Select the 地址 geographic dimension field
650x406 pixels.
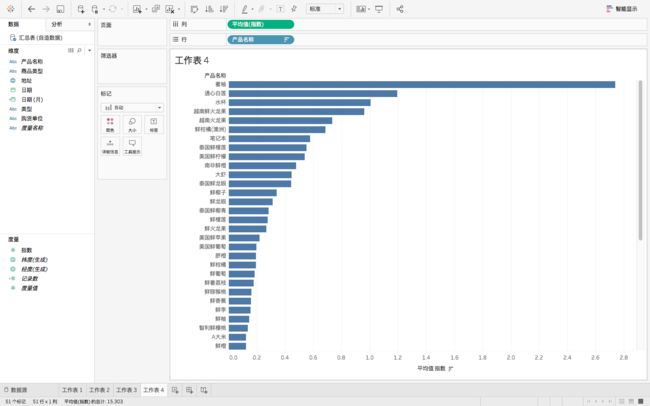click(27, 80)
